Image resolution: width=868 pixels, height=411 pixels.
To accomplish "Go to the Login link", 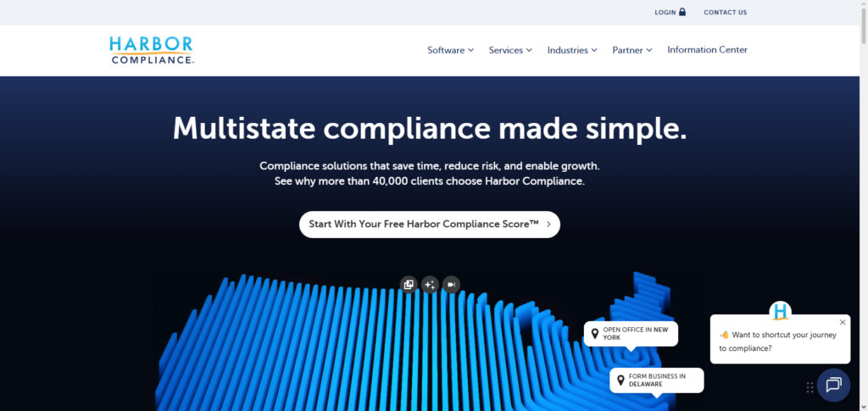I will pos(670,12).
